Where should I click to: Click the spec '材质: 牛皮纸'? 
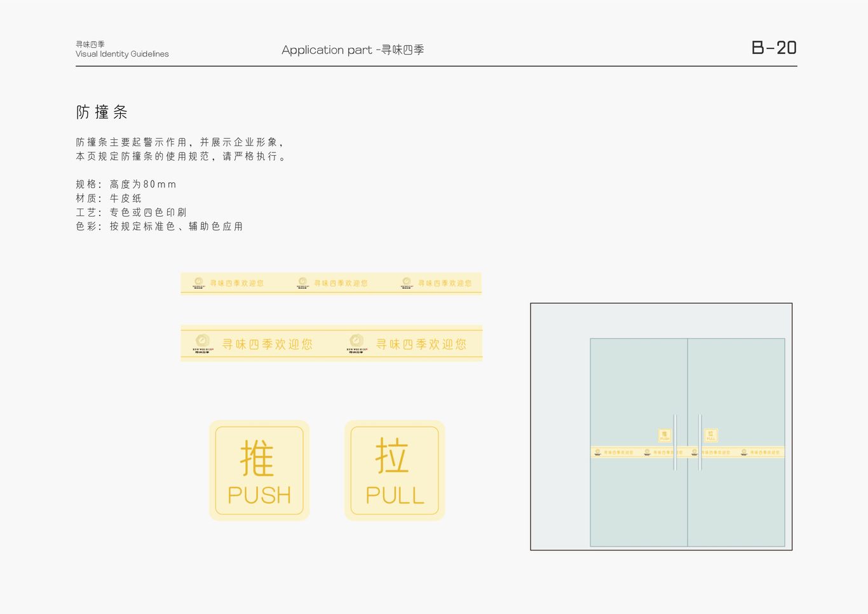[109, 198]
